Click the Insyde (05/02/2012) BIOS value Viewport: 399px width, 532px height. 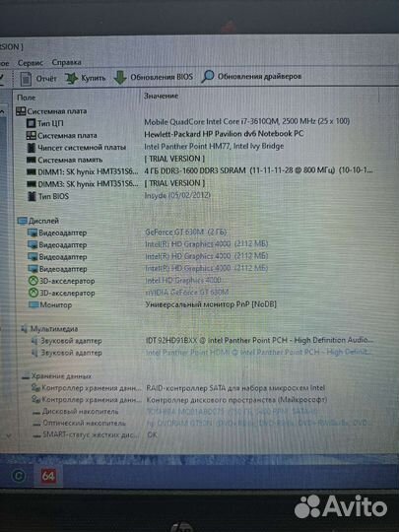pos(177,195)
